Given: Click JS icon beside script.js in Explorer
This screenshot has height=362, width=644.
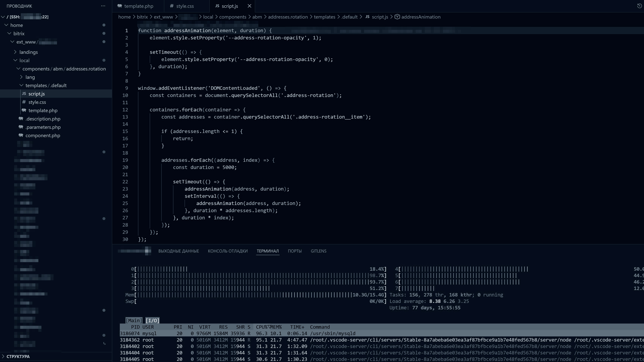Looking at the screenshot, I should coord(24,94).
